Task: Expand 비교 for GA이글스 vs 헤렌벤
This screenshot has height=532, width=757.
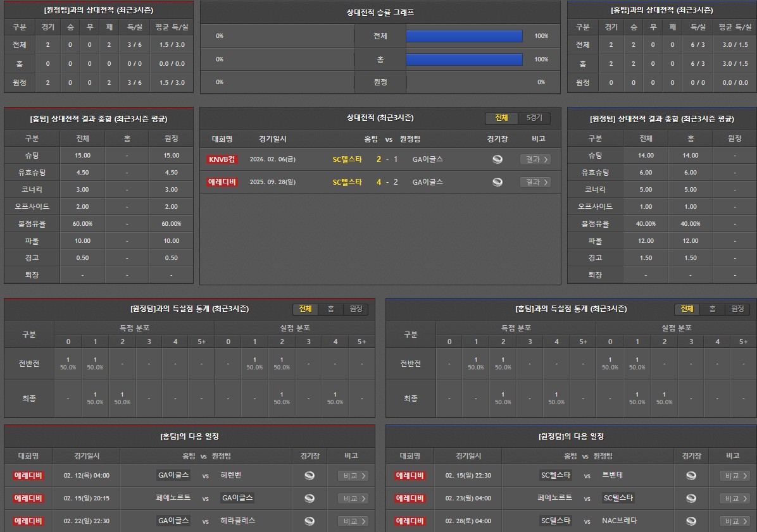Action: click(x=353, y=476)
